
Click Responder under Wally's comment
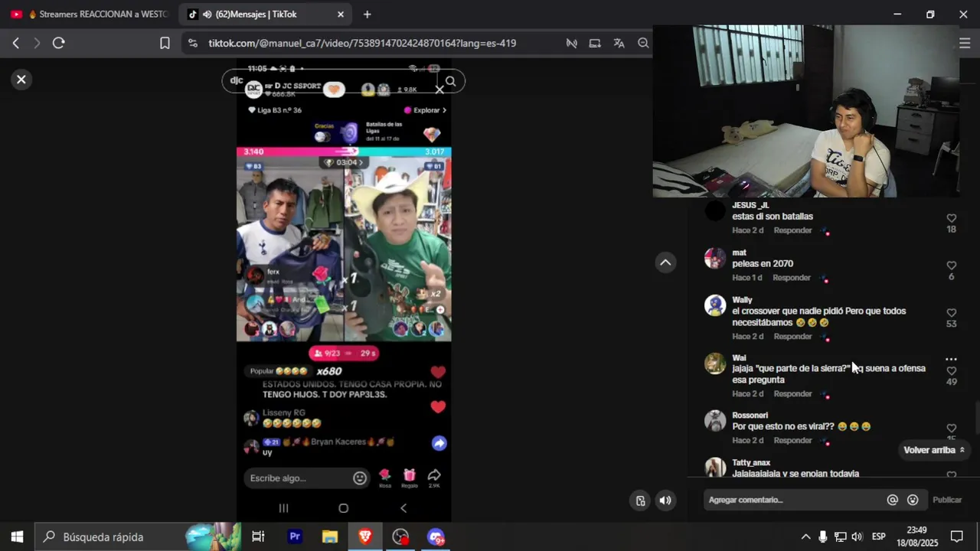pos(792,337)
